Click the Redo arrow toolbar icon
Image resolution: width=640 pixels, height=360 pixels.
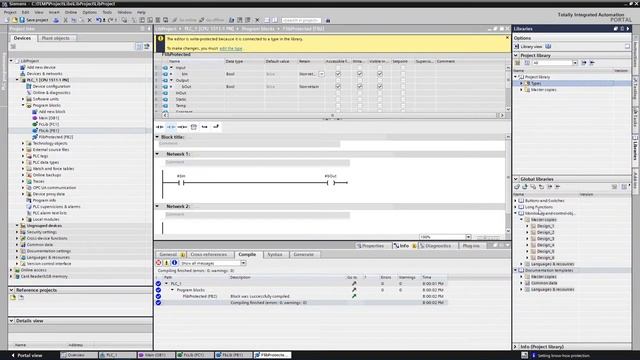pyautogui.click(x=110, y=20)
